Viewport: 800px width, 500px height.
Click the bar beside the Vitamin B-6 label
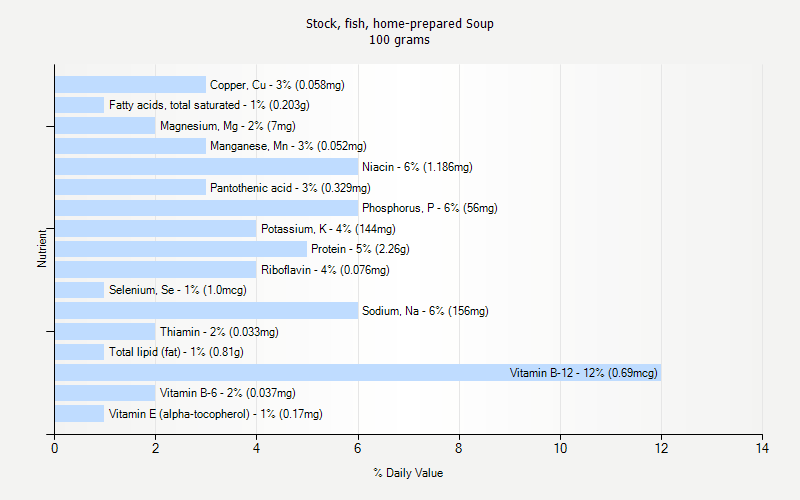point(105,393)
